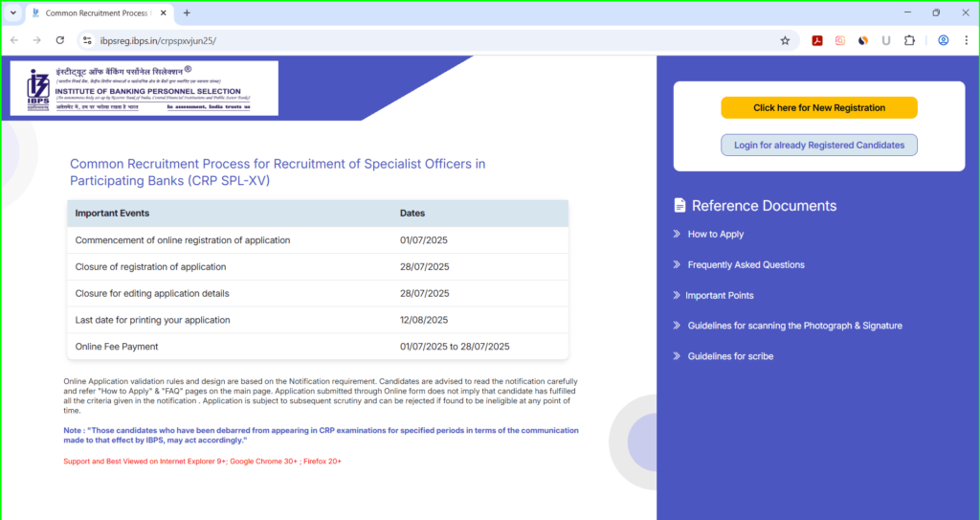Open Frequently Asked Questions link
Screen dimensions: 980x520
click(746, 264)
